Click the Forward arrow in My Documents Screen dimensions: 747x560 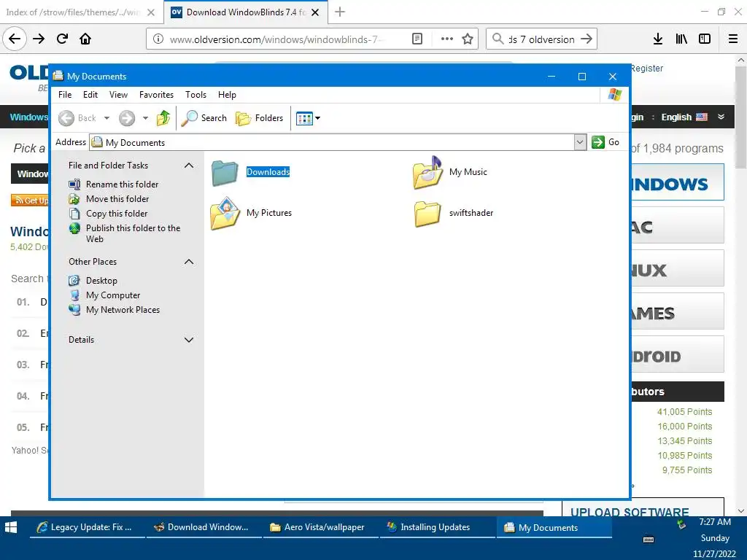127,118
